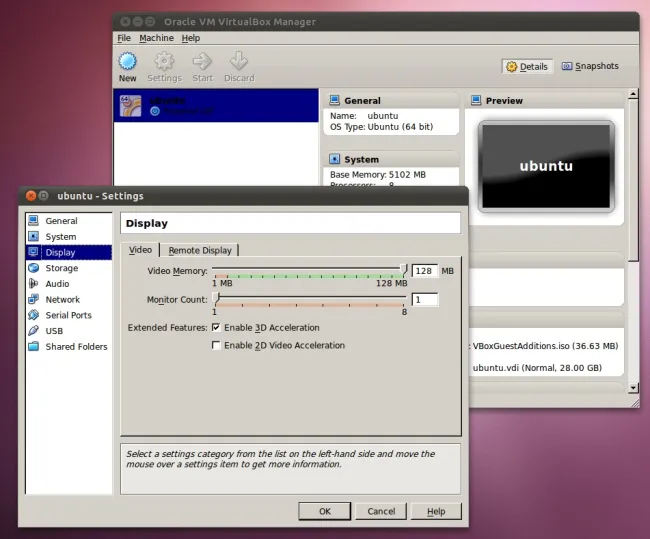Image resolution: width=650 pixels, height=539 pixels.
Task: Click the New virtual machine icon
Action: [x=127, y=61]
